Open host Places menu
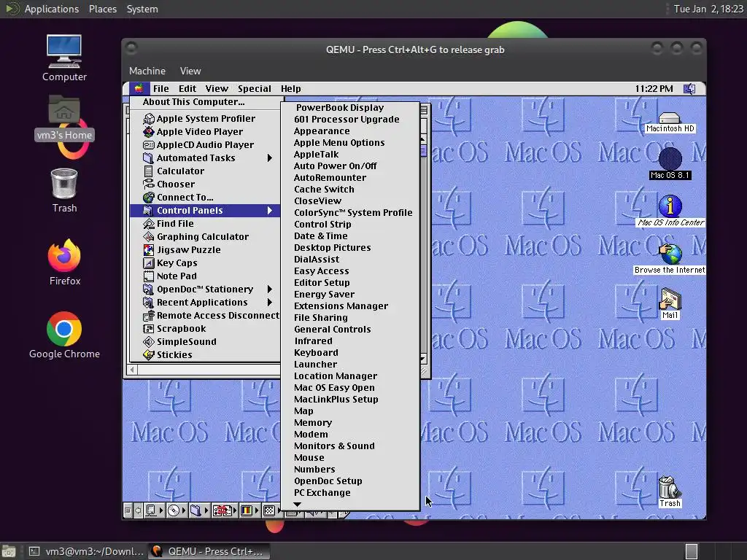747x560 pixels. (x=102, y=9)
